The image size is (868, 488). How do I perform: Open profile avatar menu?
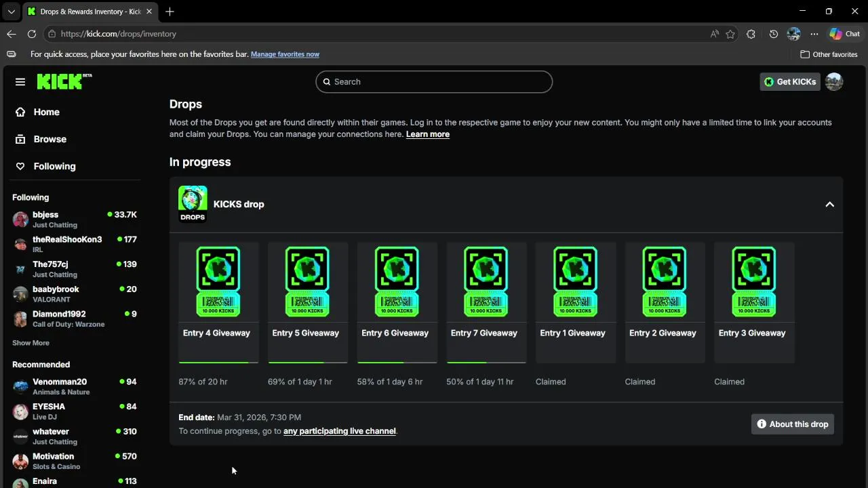point(834,81)
